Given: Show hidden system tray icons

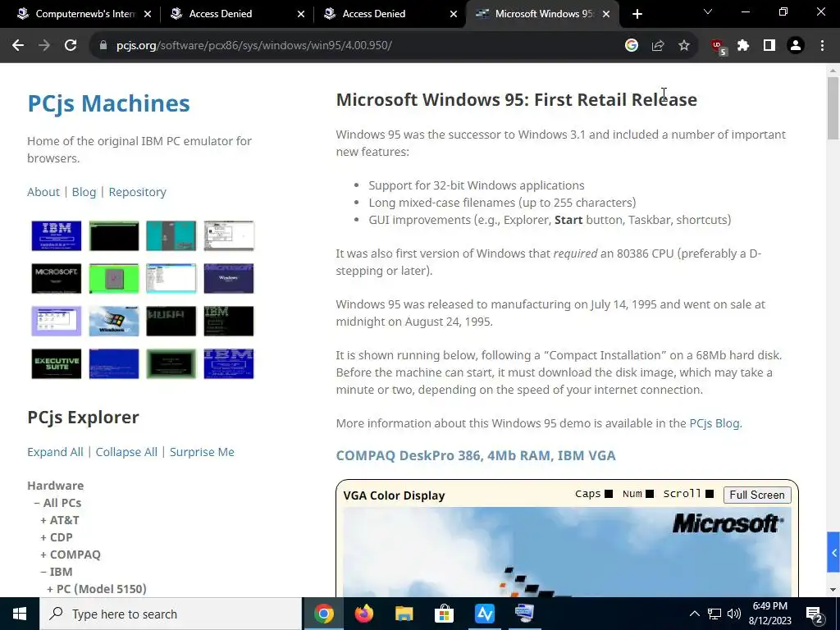Looking at the screenshot, I should point(694,614).
